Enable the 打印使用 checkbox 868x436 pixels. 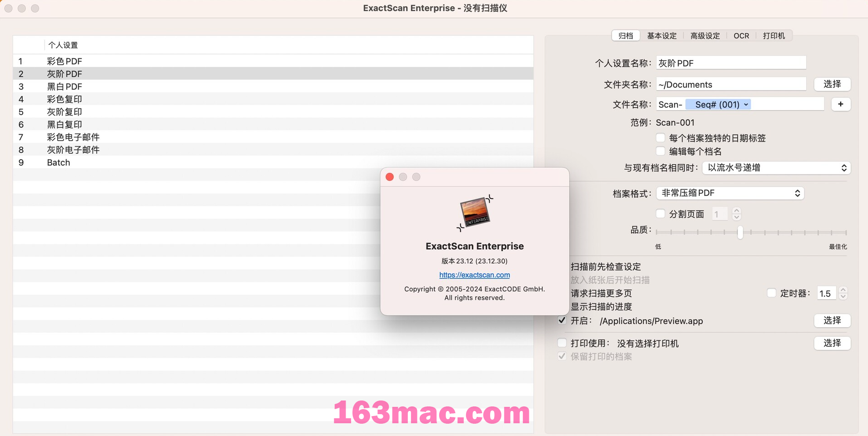pyautogui.click(x=562, y=343)
